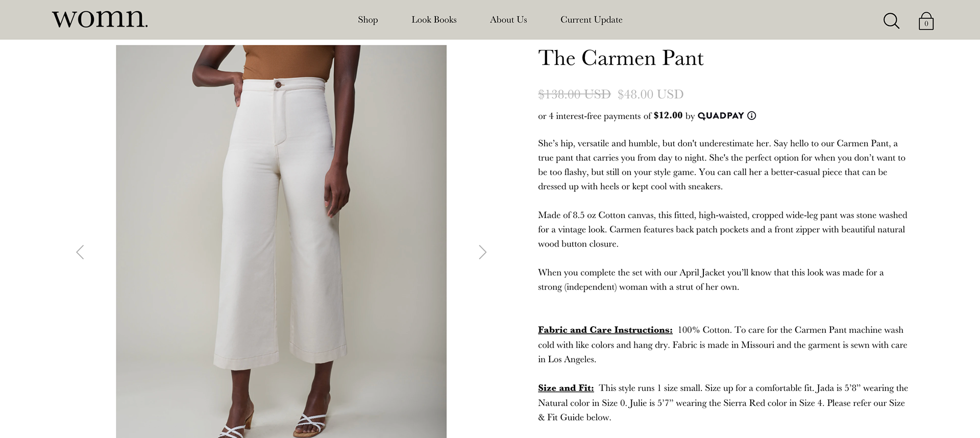Click Fabric and Care Instructions heading
Viewport: 980px width, 438px height.
(x=605, y=330)
